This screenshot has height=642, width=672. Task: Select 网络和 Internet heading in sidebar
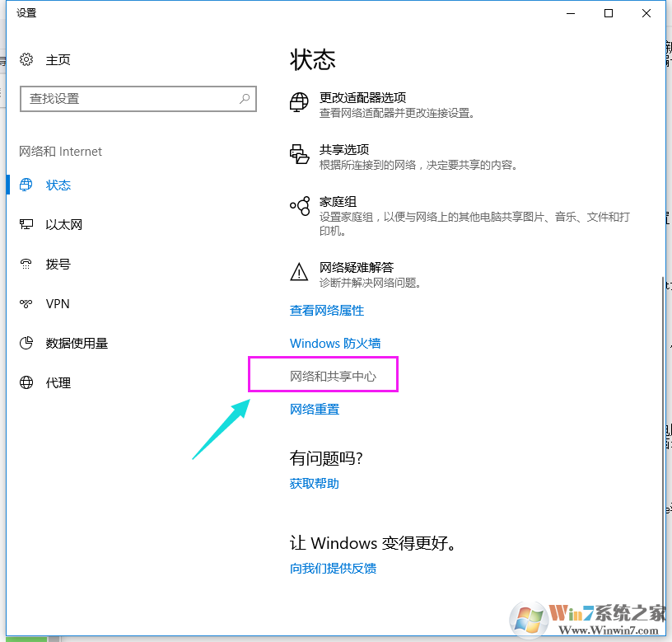coord(60,151)
